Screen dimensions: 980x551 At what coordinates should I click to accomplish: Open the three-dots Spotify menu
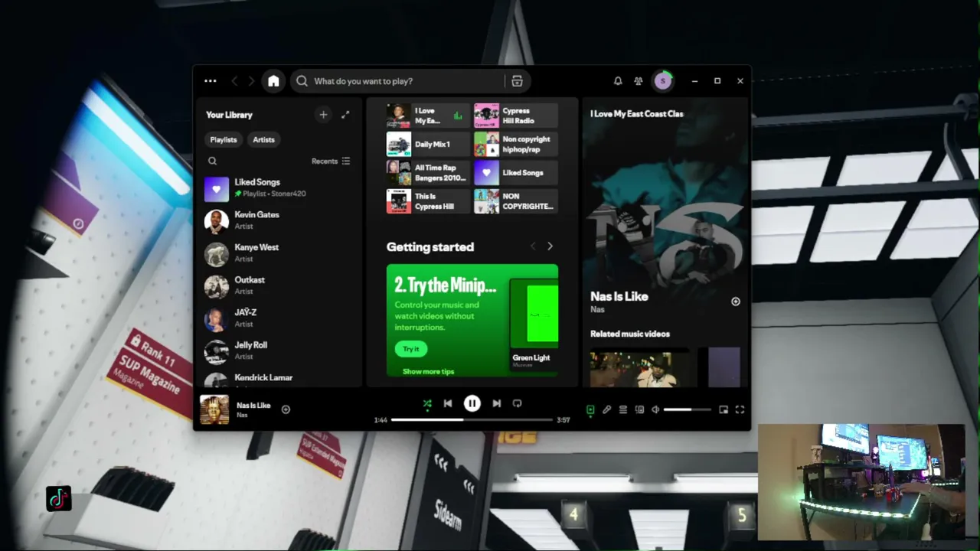211,81
